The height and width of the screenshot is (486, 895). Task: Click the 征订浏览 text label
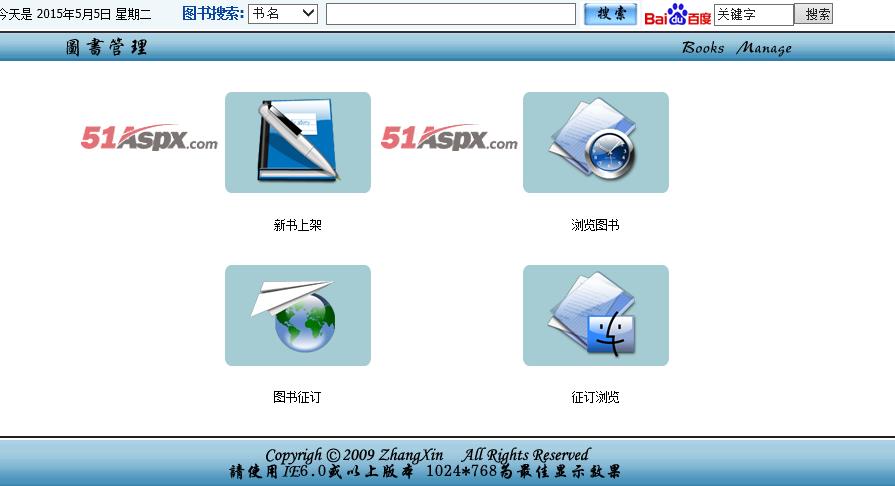(595, 397)
